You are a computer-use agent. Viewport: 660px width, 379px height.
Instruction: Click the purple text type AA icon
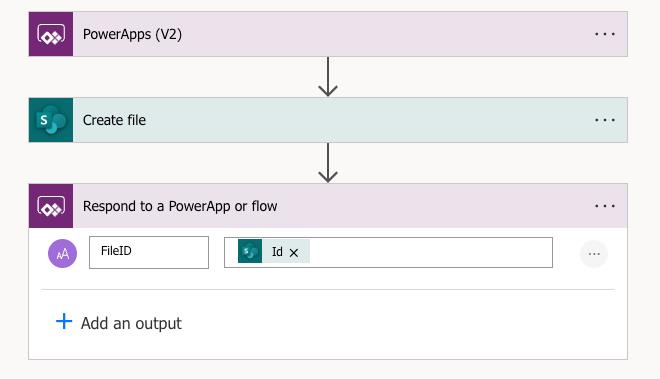click(x=62, y=254)
